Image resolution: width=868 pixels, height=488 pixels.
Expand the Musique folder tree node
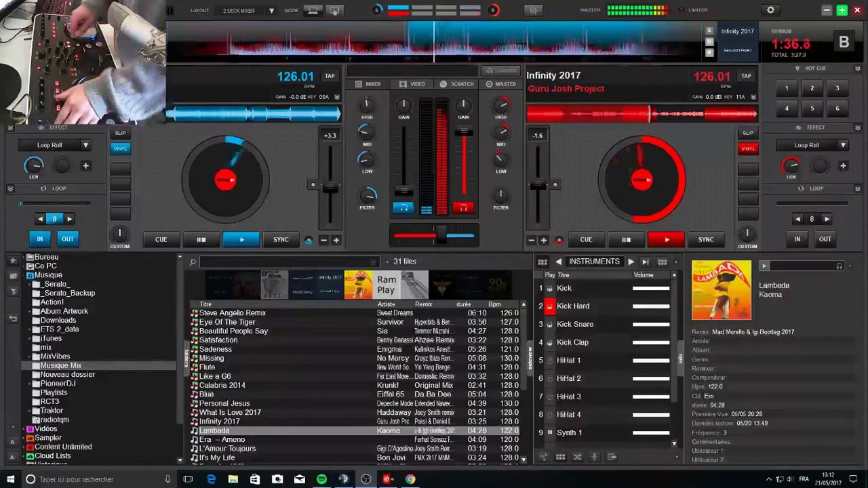[x=22, y=275]
